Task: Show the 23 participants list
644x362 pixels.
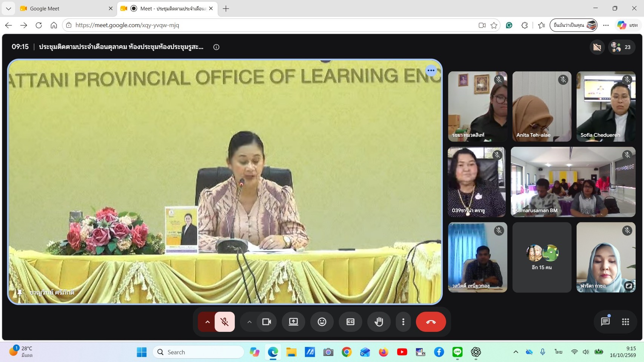Action: coord(622,47)
